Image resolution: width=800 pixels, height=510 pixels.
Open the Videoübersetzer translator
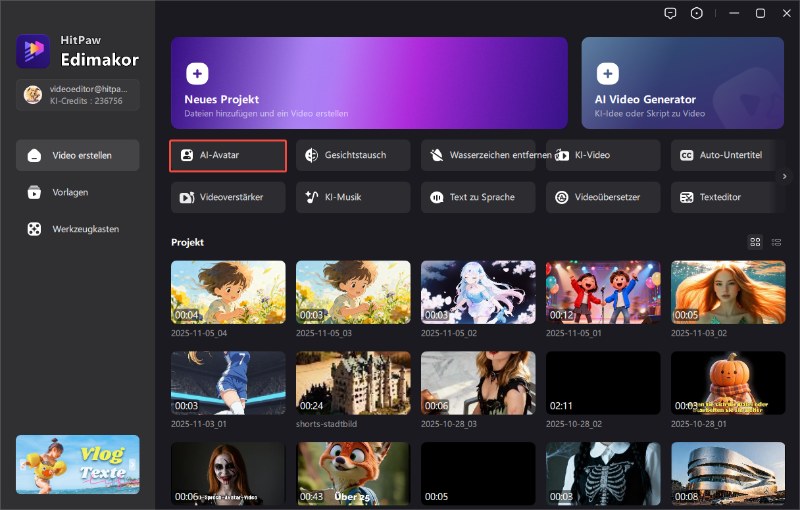coord(603,198)
